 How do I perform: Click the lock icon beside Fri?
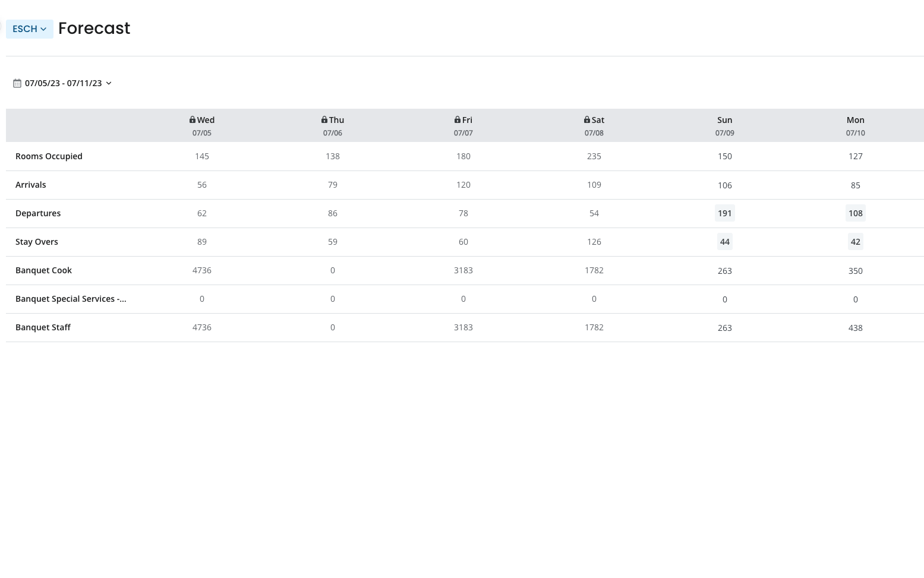click(x=458, y=119)
